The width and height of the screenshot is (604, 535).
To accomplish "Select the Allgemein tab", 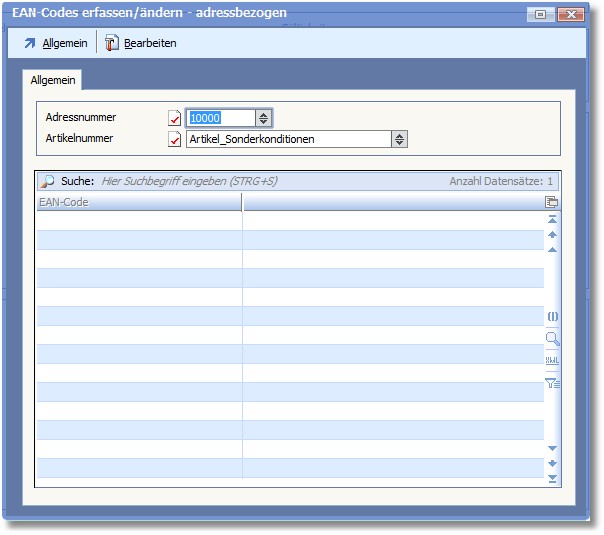I will coord(52,79).
